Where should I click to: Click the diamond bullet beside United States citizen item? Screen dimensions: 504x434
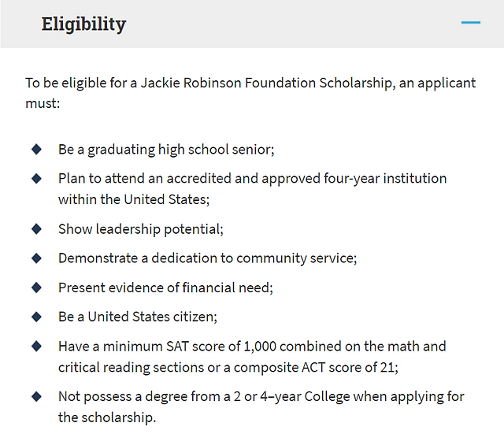(x=37, y=317)
